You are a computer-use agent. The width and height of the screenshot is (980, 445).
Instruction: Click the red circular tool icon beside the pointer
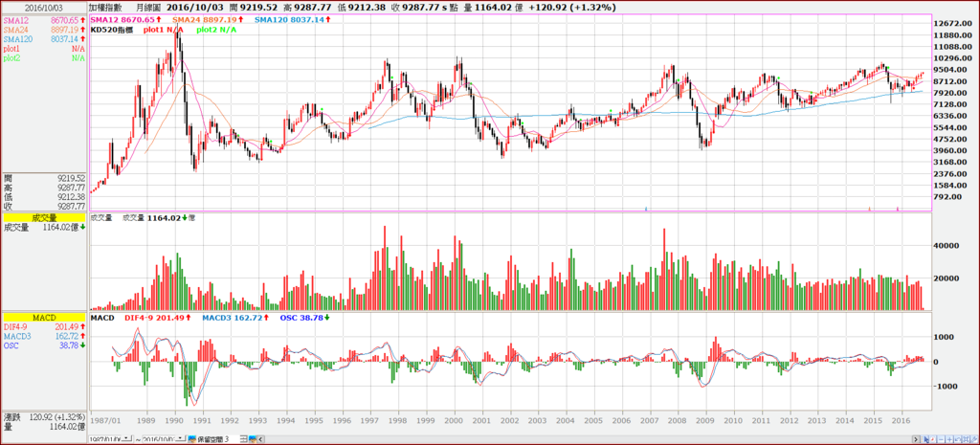pyautogui.click(x=932, y=439)
